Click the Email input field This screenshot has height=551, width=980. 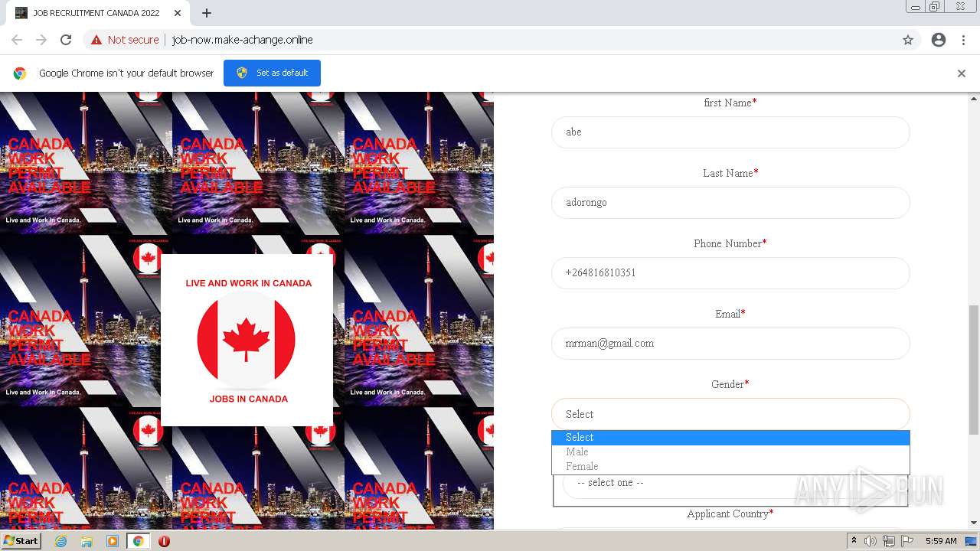click(x=730, y=344)
